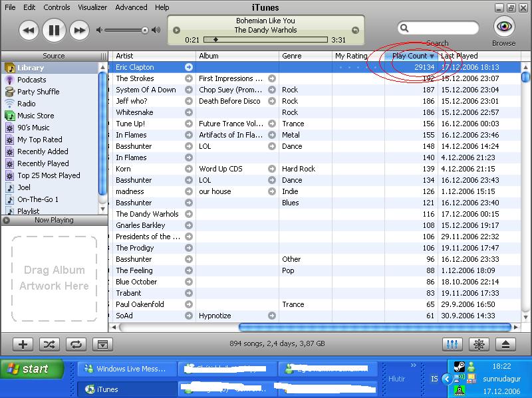This screenshot has width=532, height=398.
Task: Click the song progress diamond marker
Action: 215,40
